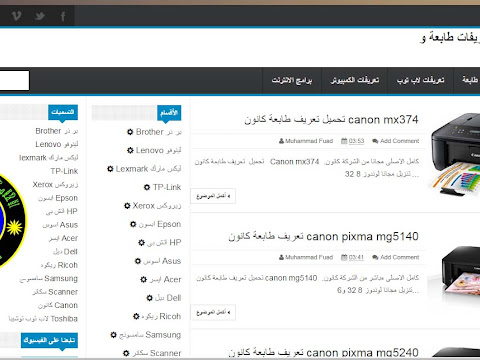This screenshot has width=480, height=360.
Task: Open Dell in التسميات labels list
Action: coord(65,252)
